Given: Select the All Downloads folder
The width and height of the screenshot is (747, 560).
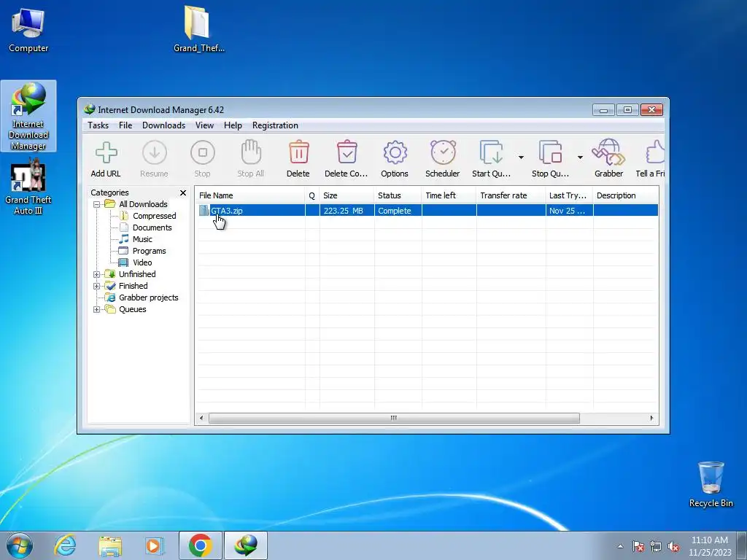Looking at the screenshot, I should [x=143, y=204].
